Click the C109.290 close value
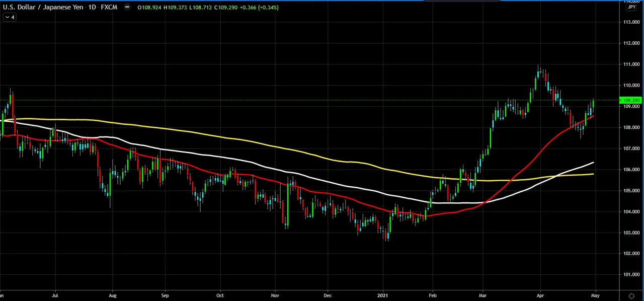644x301 pixels. point(226,8)
